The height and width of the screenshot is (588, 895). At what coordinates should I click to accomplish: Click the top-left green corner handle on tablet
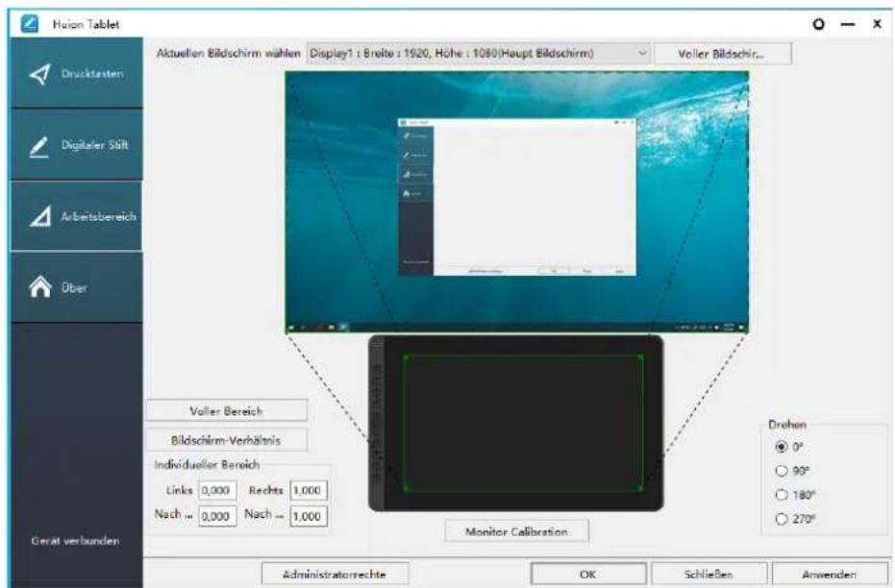pyautogui.click(x=406, y=357)
